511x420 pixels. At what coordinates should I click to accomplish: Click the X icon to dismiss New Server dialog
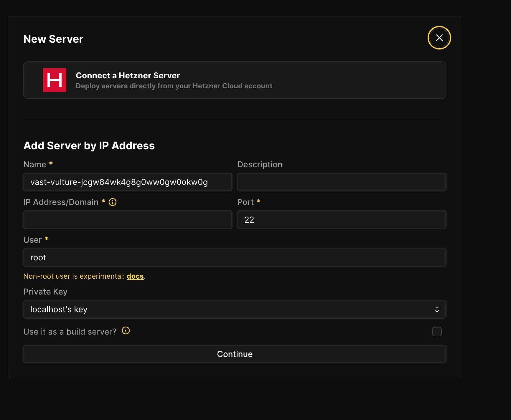(439, 38)
